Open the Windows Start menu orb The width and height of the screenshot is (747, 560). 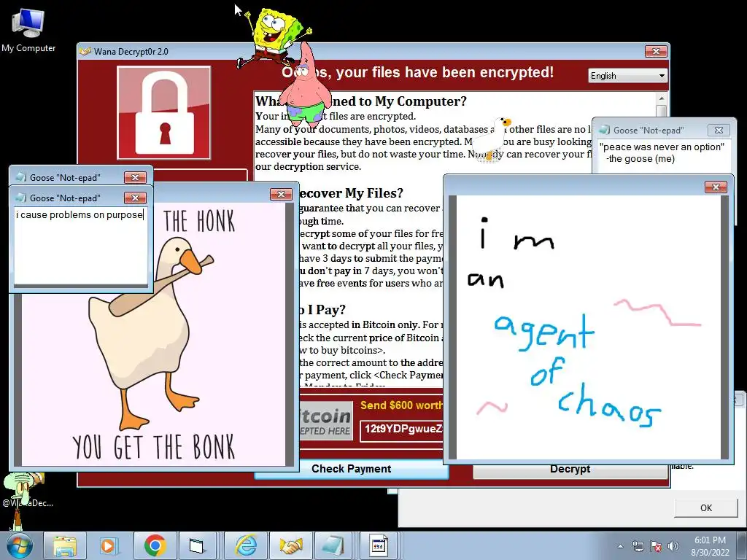click(x=20, y=545)
